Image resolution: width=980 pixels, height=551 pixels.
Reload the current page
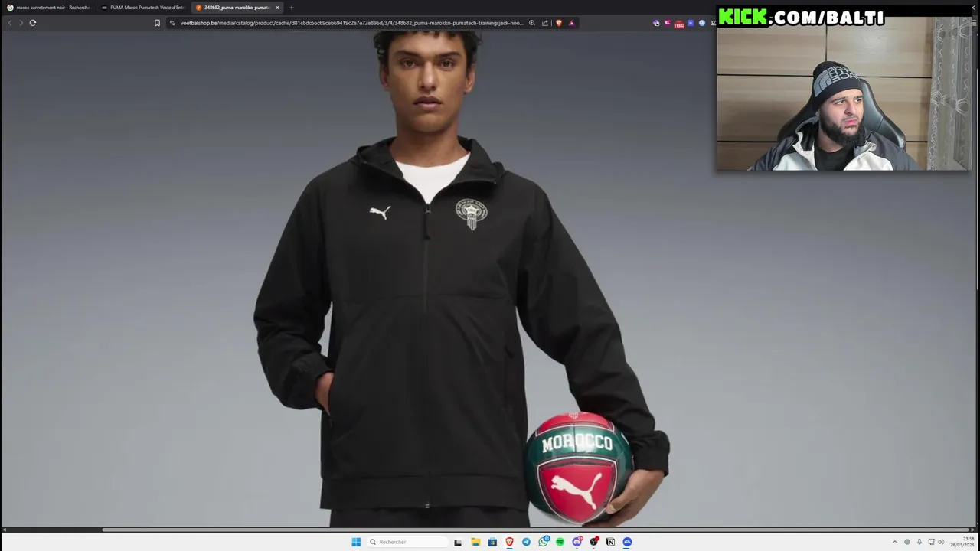click(x=33, y=23)
